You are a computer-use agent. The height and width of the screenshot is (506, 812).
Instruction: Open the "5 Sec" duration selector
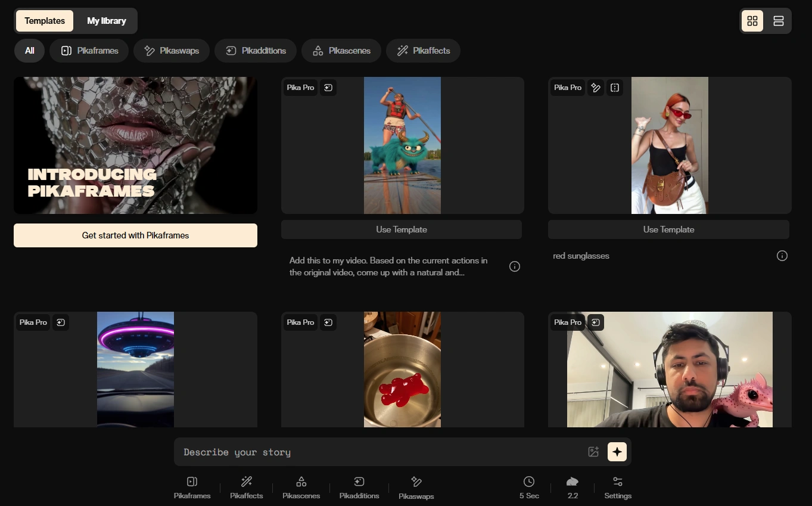[x=529, y=488]
